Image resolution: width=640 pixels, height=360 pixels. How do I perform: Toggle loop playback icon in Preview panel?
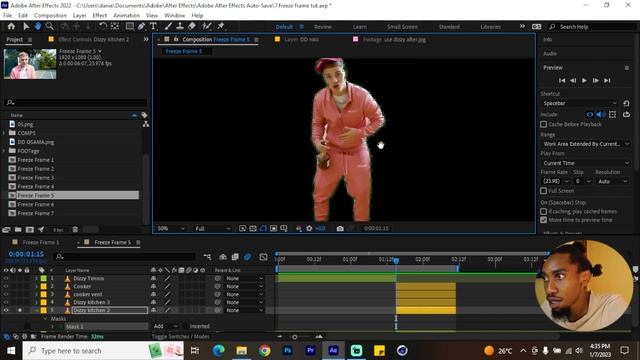[626, 115]
